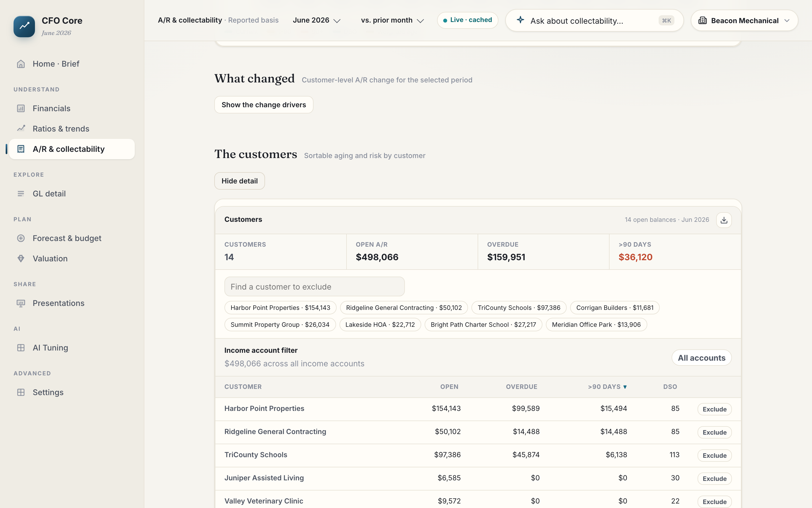
Task: Open the All accounts filter
Action: pos(701,358)
